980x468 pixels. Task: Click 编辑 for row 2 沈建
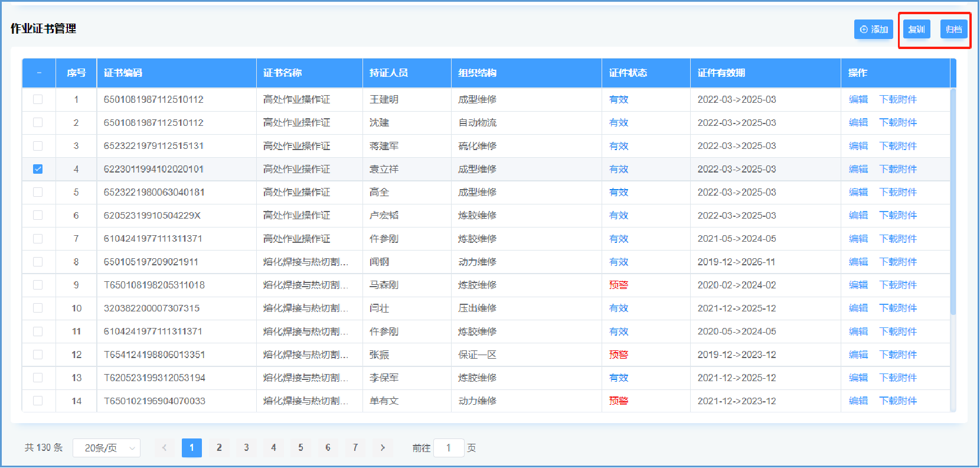858,122
